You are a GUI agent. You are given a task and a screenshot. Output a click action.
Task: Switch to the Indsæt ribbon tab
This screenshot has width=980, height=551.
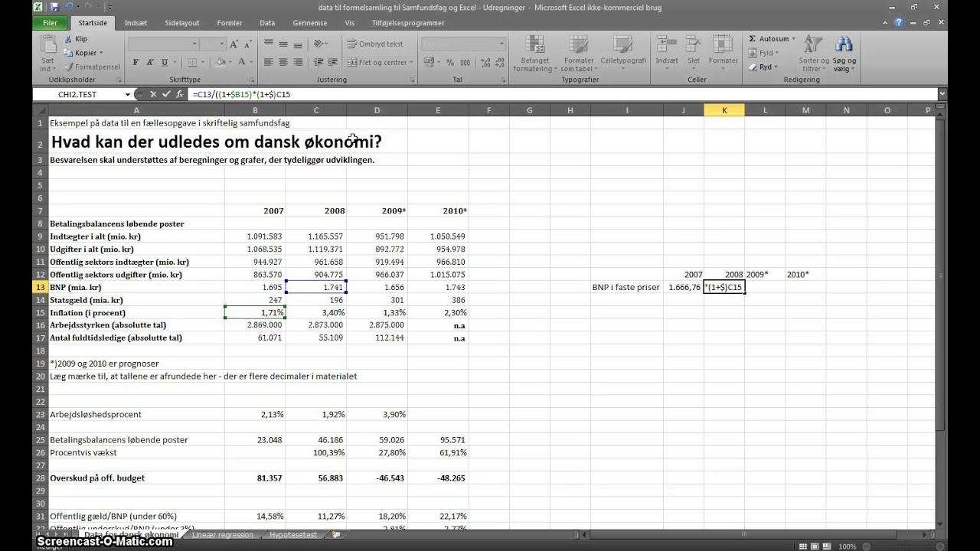click(x=136, y=23)
